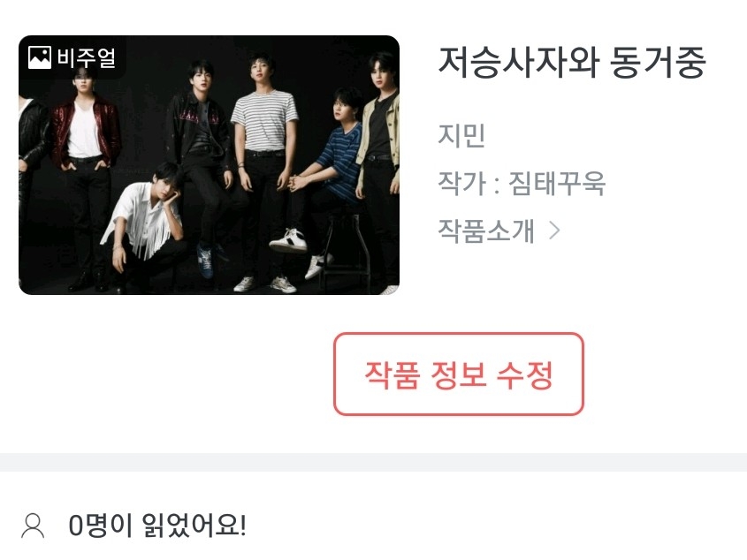The width and height of the screenshot is (747, 560).
Task: Tap the seated figure in blue striped shirt
Action: 323,181
